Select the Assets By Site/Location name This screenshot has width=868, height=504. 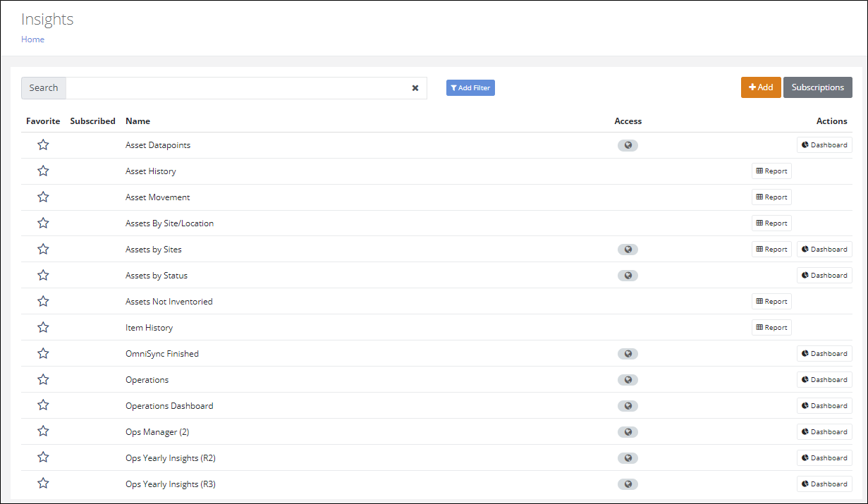click(x=169, y=223)
